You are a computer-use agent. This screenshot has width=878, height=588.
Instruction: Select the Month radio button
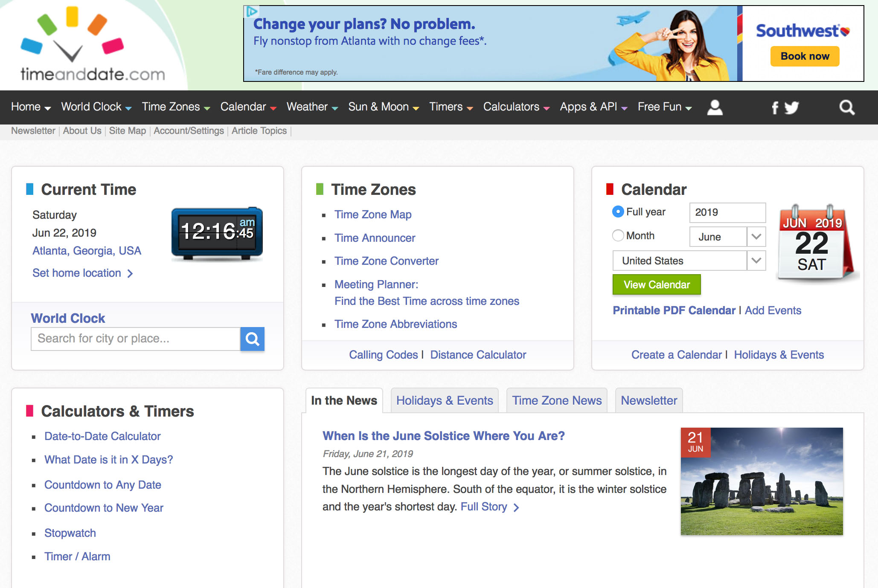618,235
